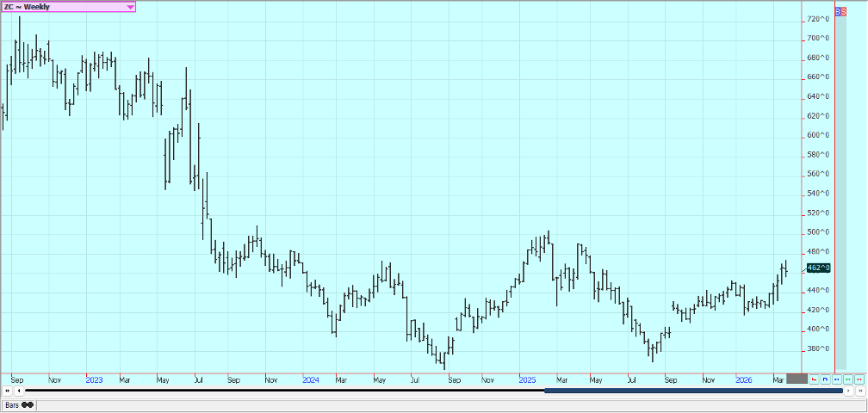Click the blue B buy button
The height and width of the screenshot is (413, 868).
click(x=836, y=13)
